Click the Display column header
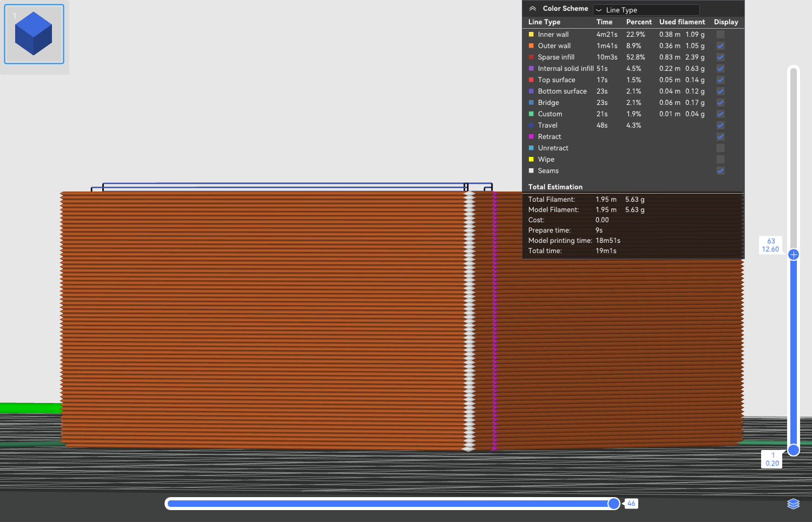 (x=725, y=22)
